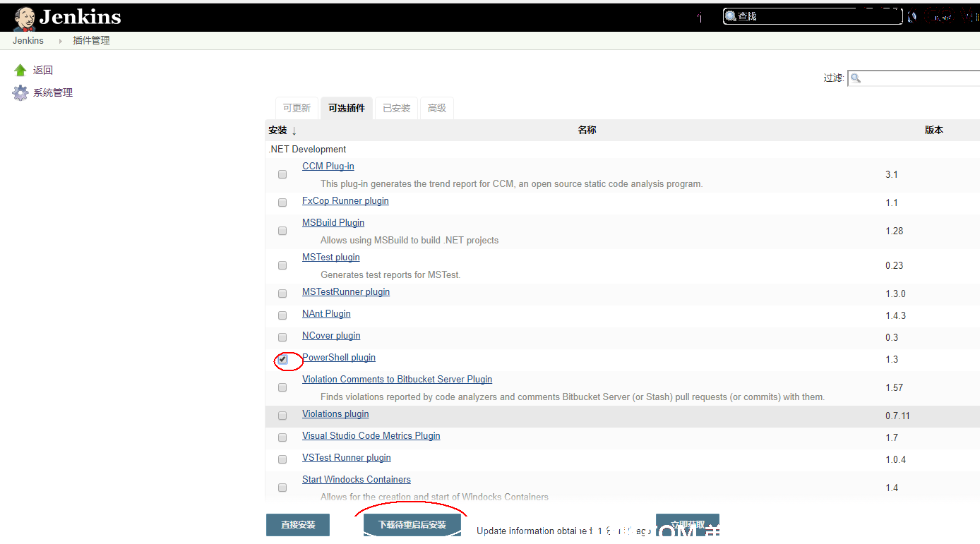
Task: Open the FxCop Runner plugin link
Action: [x=345, y=201]
